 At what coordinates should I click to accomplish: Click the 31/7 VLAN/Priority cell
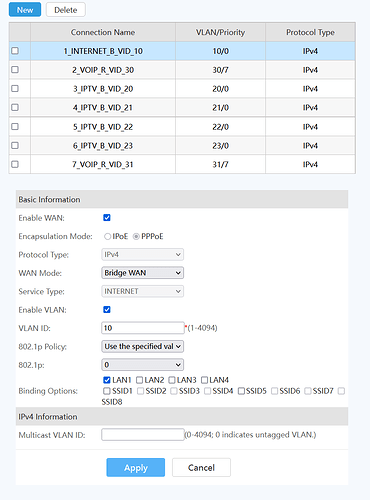point(220,165)
